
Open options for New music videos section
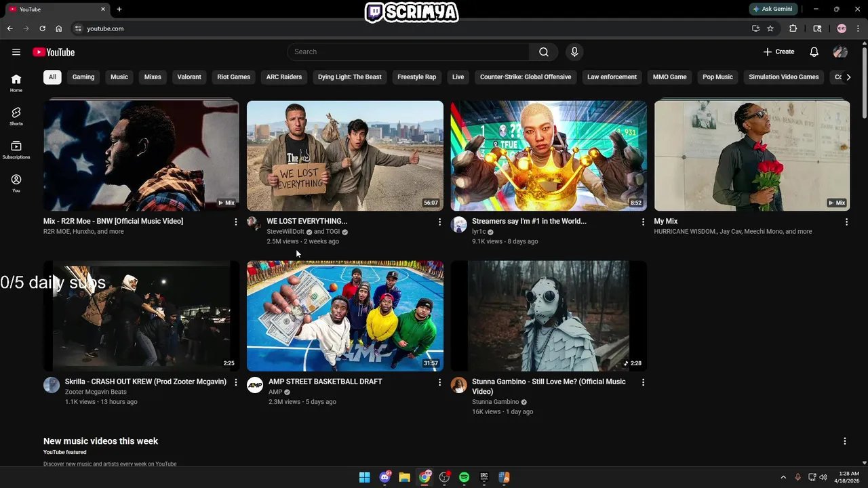(845, 441)
